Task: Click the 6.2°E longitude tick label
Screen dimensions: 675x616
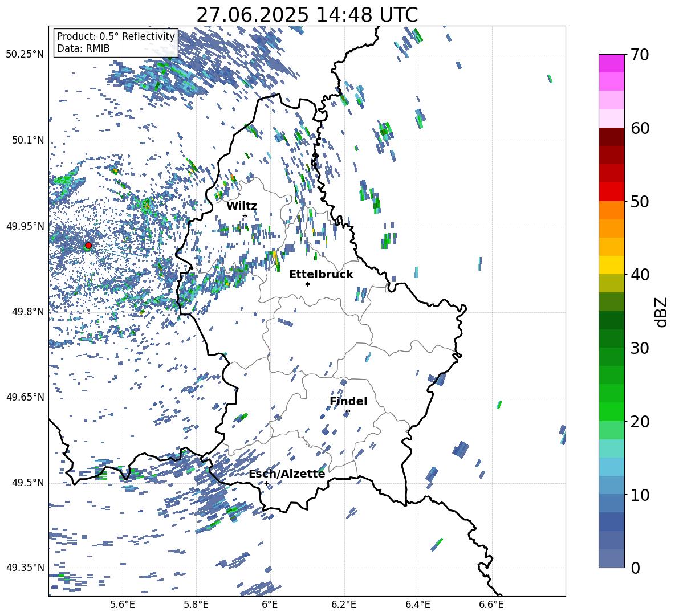Action: pyautogui.click(x=344, y=605)
